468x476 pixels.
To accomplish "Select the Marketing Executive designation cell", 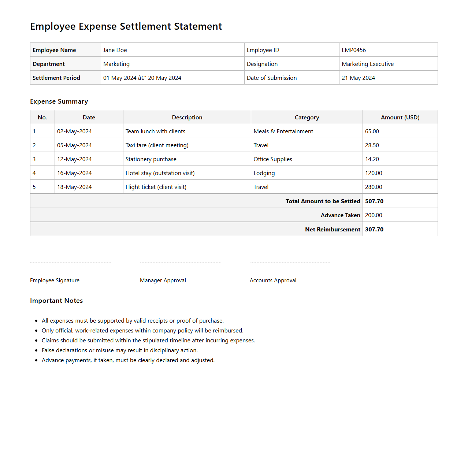I will pyautogui.click(x=368, y=64).
